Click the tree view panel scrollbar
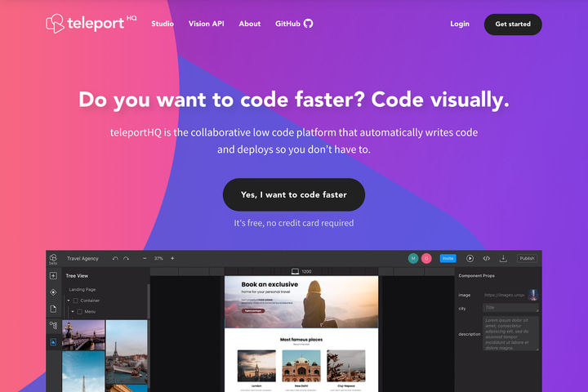Viewport: 588px width, 392px height. [149, 300]
